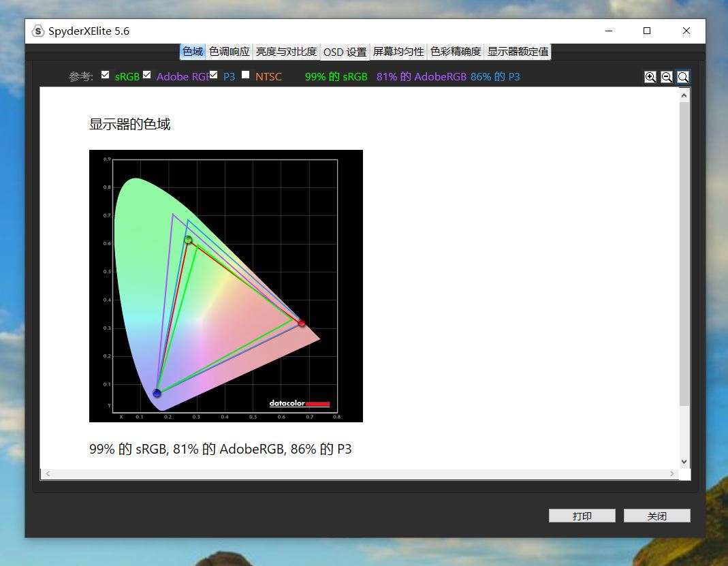
Task: Open the 色调响应 tab
Action: tap(230, 52)
